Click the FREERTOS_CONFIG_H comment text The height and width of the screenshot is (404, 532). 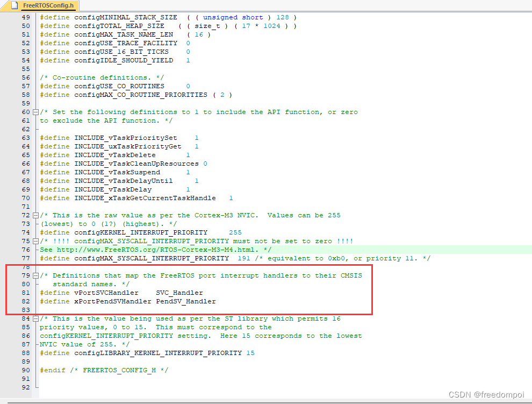[119, 370]
